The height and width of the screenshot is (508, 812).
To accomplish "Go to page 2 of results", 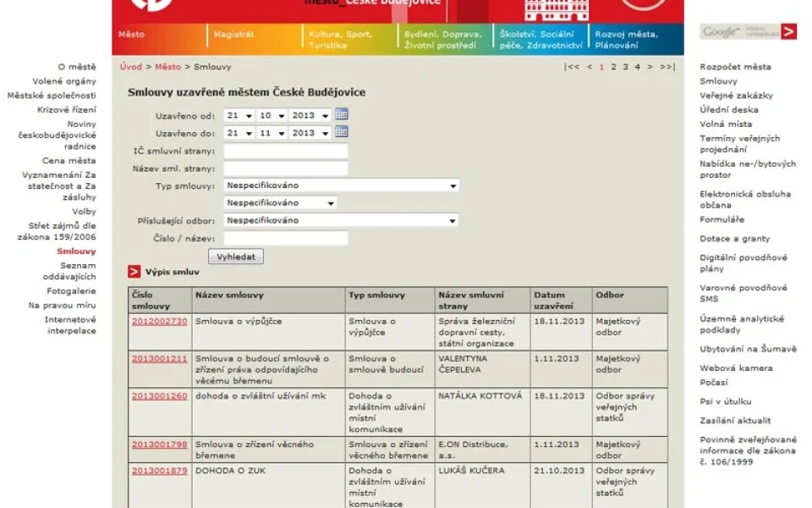I will (x=614, y=67).
